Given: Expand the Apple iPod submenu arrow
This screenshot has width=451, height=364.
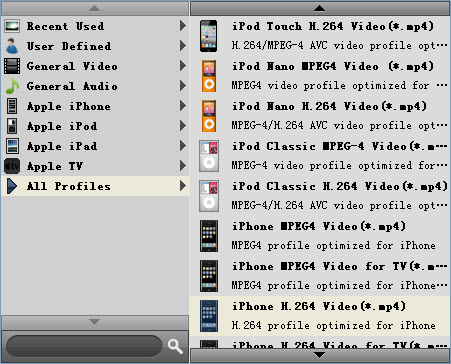Looking at the screenshot, I should [x=183, y=126].
